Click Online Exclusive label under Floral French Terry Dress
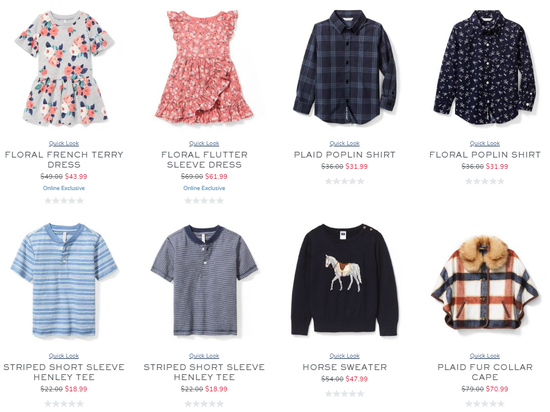The image size is (550, 412). coord(64,188)
